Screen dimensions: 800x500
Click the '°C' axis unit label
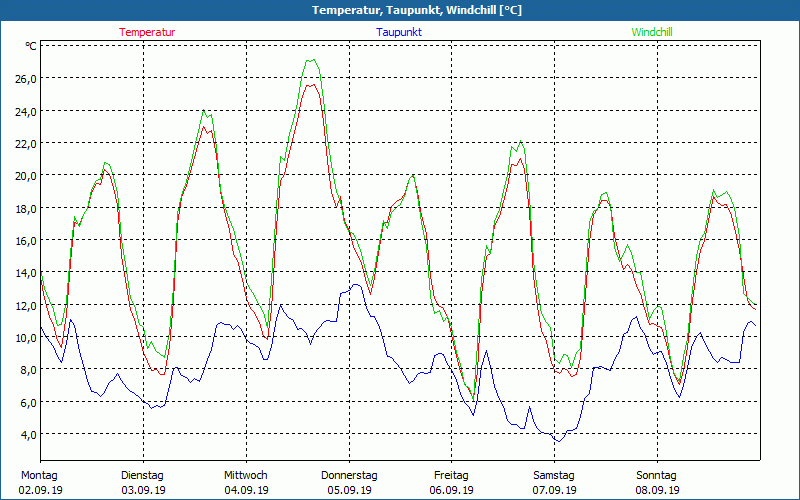[31, 46]
